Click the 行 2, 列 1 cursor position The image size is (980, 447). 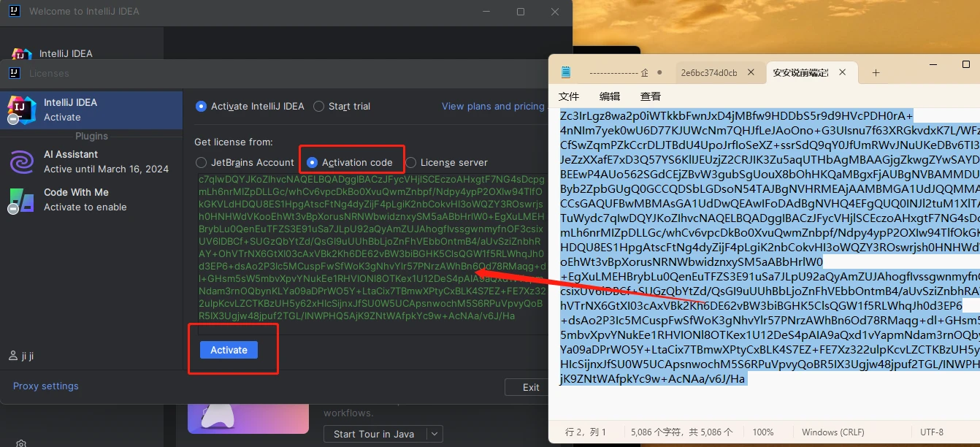(x=586, y=432)
